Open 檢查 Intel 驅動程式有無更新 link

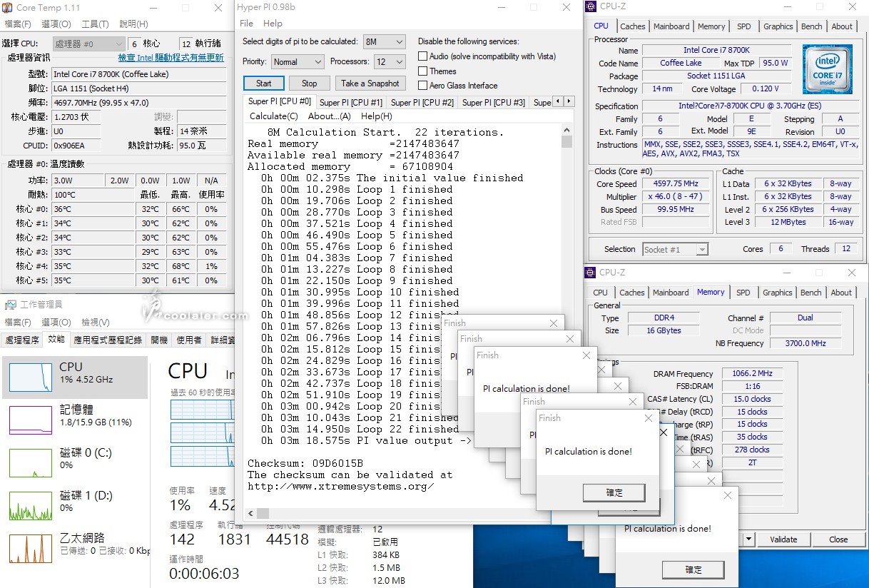pyautogui.click(x=171, y=58)
